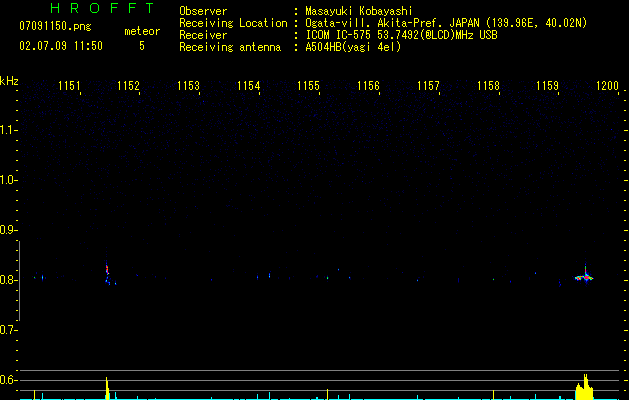Click the Ogata-vill. Akita-Pref. JAPAN location text
629x400 pixels.
tap(446, 23)
